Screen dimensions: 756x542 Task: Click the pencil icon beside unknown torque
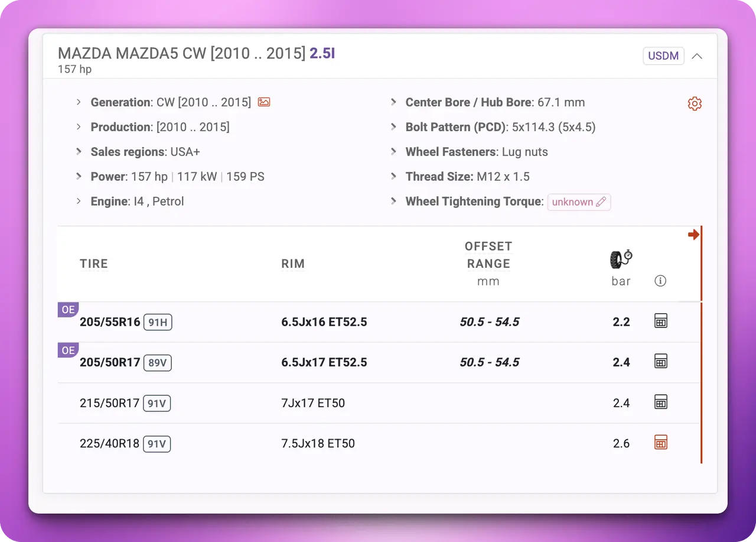click(601, 202)
